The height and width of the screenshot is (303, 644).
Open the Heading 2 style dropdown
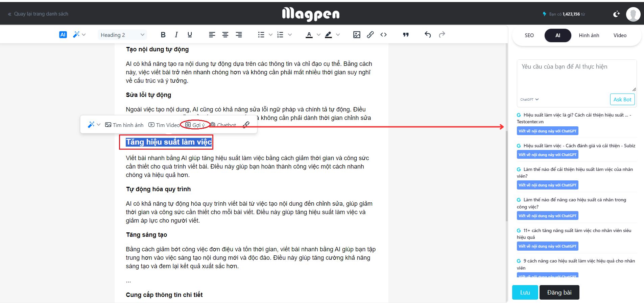tap(122, 35)
